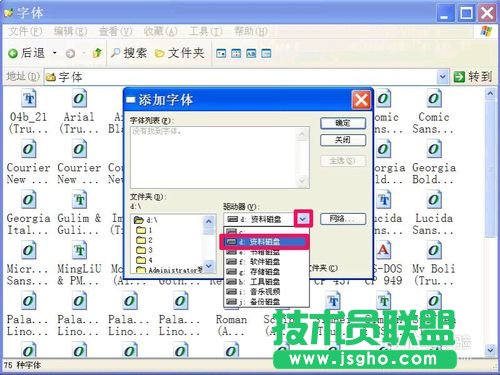Image resolution: width=500 pixels, height=375 pixels.
Task: Select the Mv Boli font icon
Action: pos(434,250)
